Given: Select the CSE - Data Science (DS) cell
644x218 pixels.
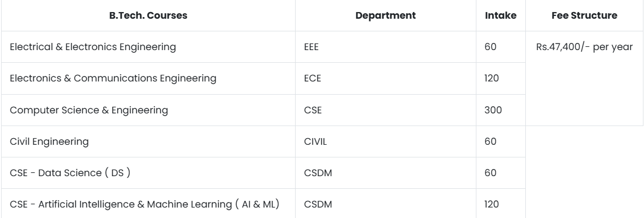Looking at the screenshot, I should tap(148, 173).
